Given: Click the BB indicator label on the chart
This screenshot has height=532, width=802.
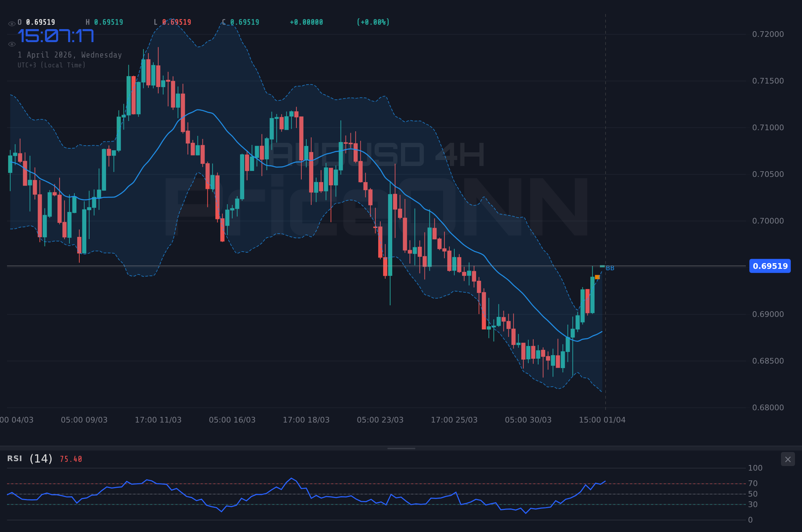Looking at the screenshot, I should pyautogui.click(x=610, y=268).
